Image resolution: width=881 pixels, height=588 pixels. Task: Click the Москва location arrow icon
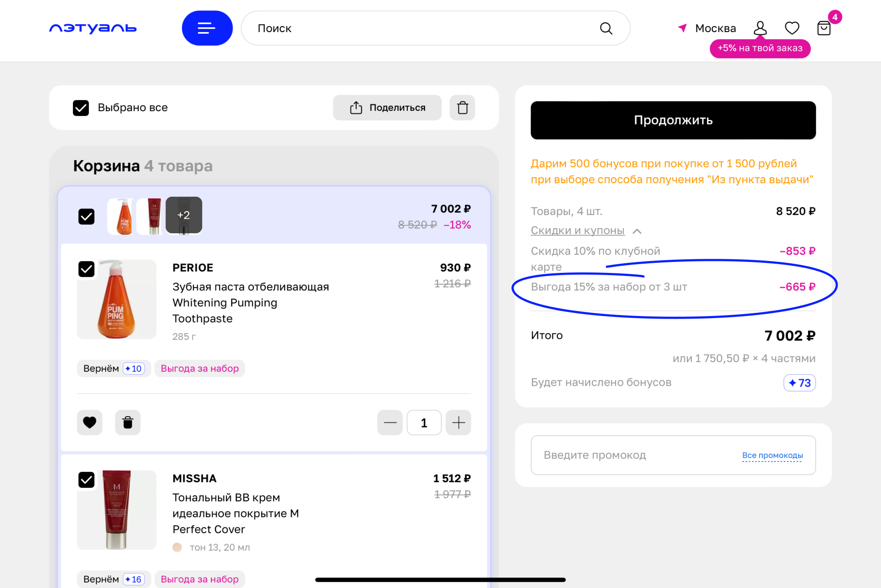pyautogui.click(x=682, y=28)
